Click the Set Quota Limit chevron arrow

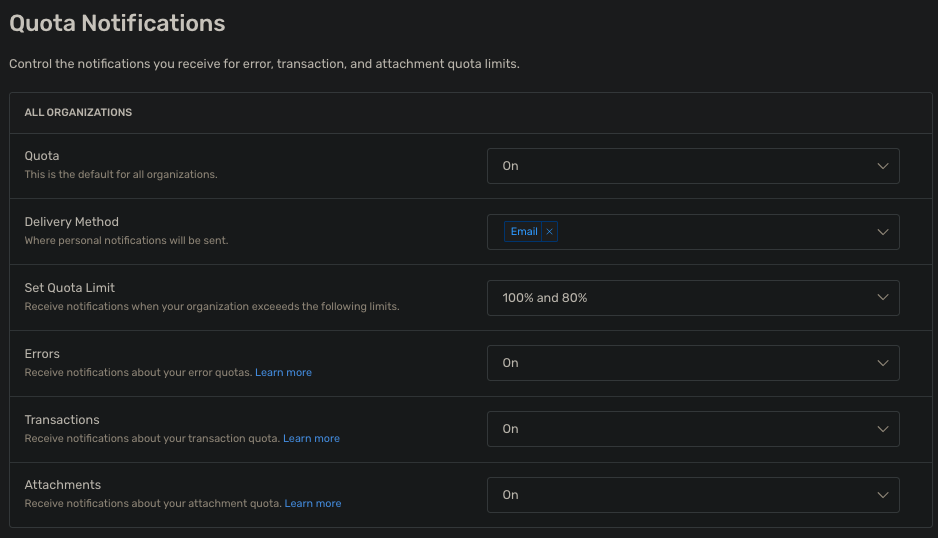[882, 298]
